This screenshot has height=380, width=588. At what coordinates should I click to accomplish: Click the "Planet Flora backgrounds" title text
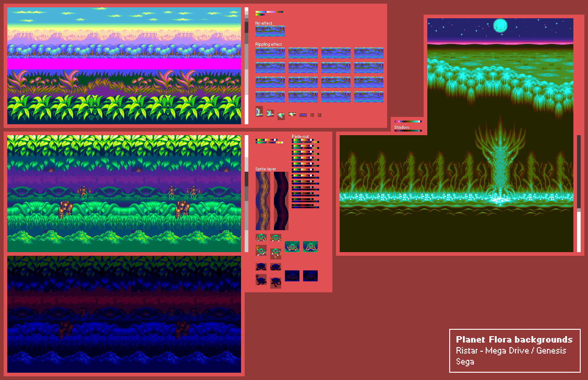pos(514,339)
